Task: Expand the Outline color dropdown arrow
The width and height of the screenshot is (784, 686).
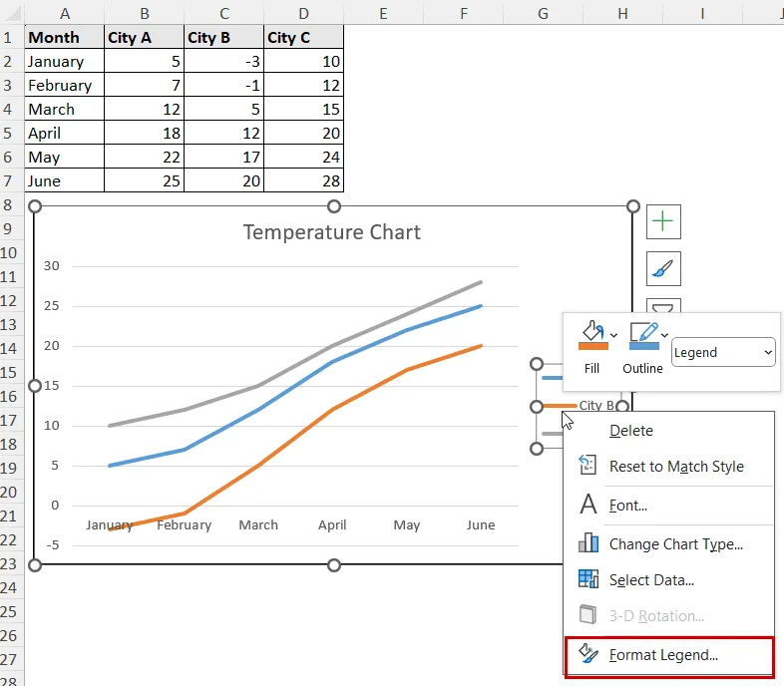Action: [x=664, y=335]
